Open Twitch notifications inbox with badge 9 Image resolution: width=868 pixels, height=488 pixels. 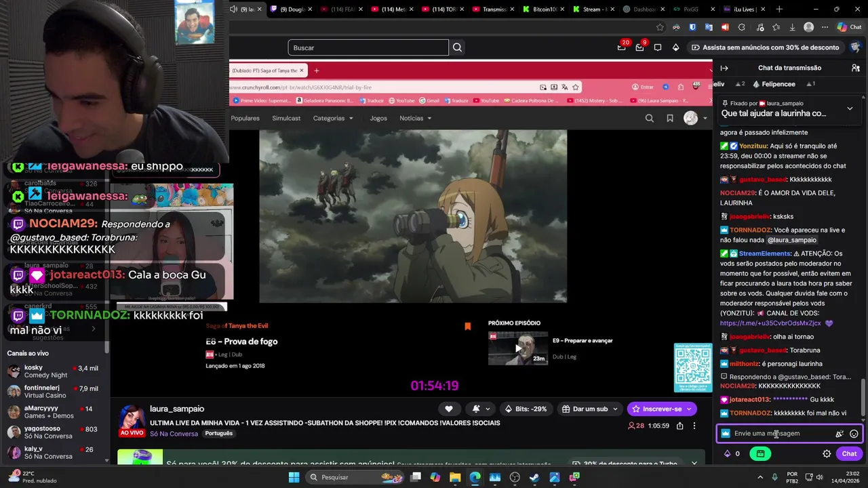(639, 47)
